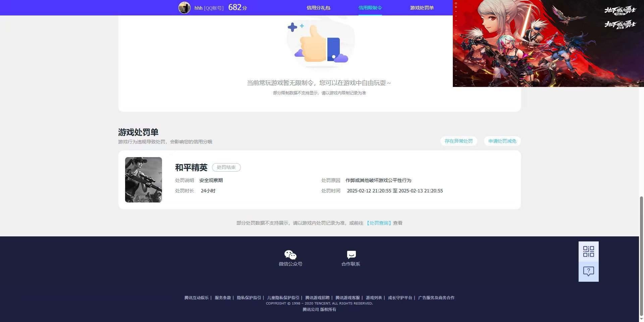Open the 信用分礼包 tab
This screenshot has width=644, height=322.
tap(318, 8)
